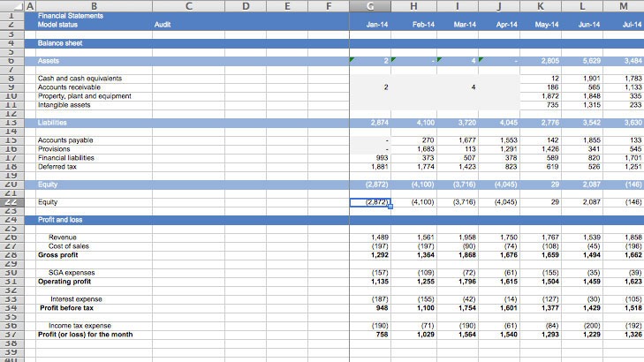Click the Balance sheet section heading
Screen dimensions: 644x362
click(60, 42)
